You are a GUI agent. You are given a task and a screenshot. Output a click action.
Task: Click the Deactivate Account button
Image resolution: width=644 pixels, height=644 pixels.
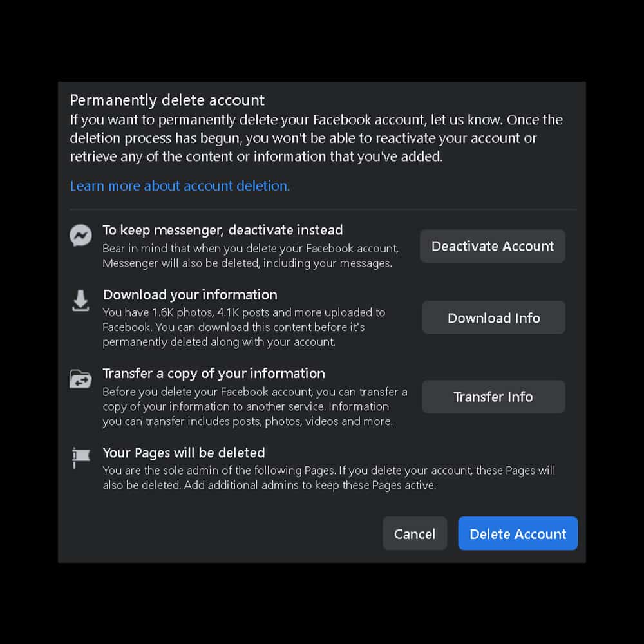pos(492,246)
